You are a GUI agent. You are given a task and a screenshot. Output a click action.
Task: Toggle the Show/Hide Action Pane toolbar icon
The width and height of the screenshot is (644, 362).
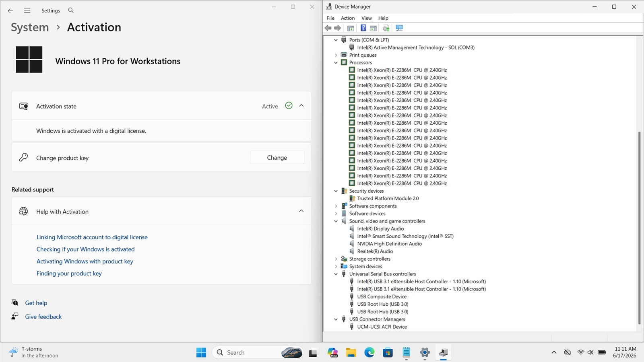(x=373, y=28)
